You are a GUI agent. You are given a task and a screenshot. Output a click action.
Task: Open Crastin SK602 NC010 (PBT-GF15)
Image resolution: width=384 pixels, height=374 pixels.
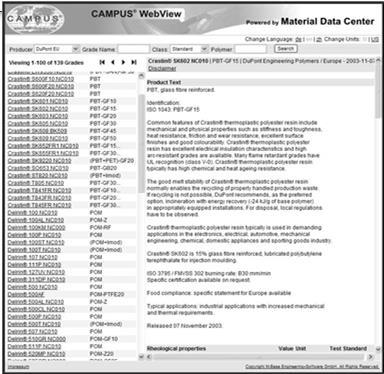[x=38, y=109]
